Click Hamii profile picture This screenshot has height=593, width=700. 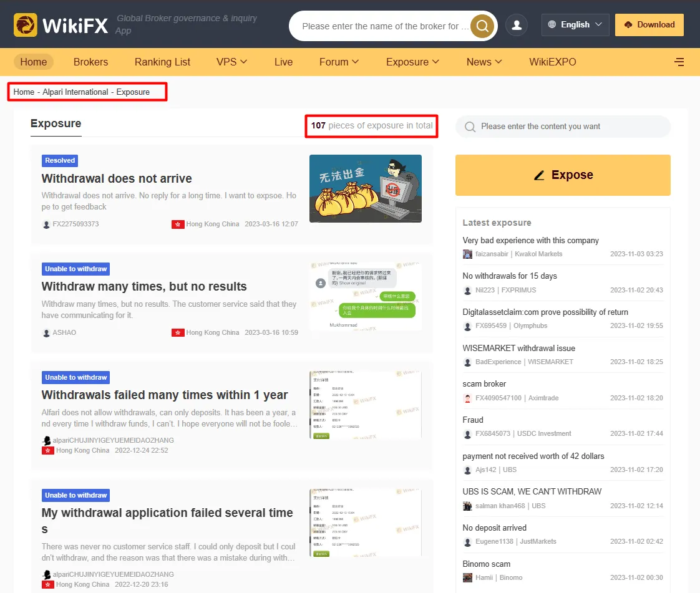click(x=467, y=578)
